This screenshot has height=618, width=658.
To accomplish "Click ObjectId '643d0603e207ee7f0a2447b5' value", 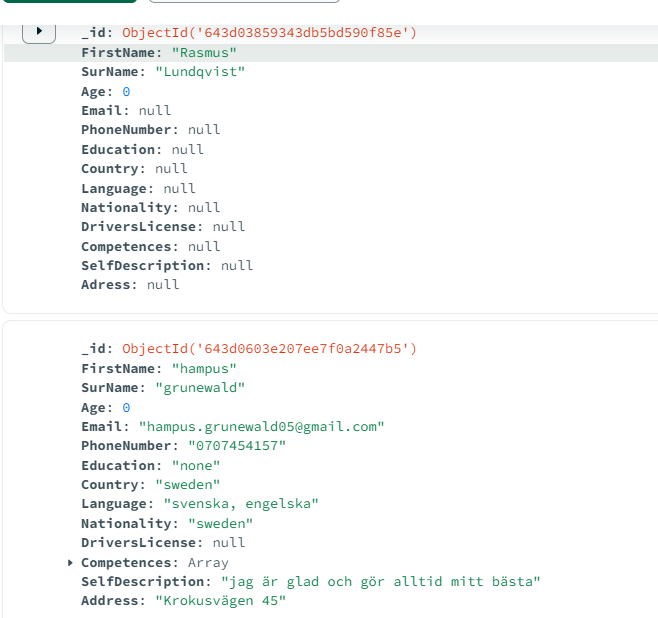I will (x=269, y=349).
